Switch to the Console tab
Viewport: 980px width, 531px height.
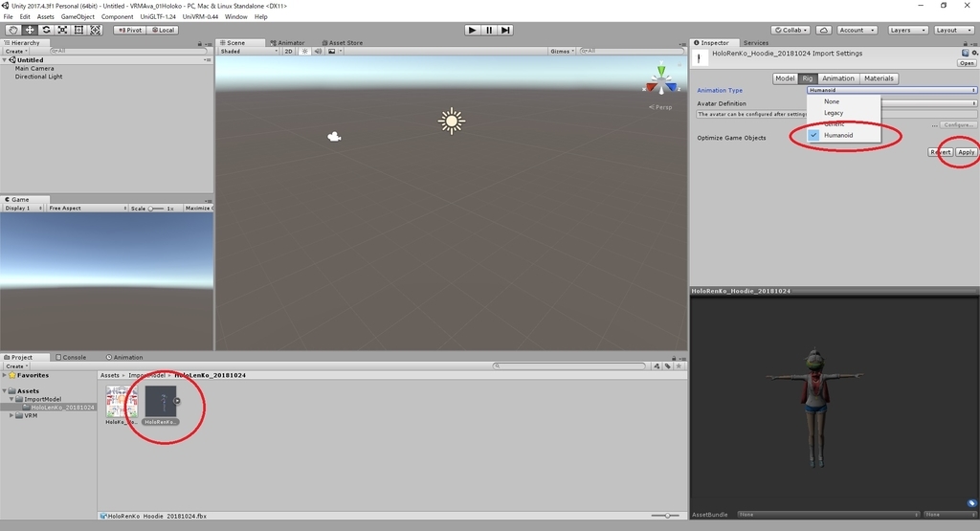point(71,357)
